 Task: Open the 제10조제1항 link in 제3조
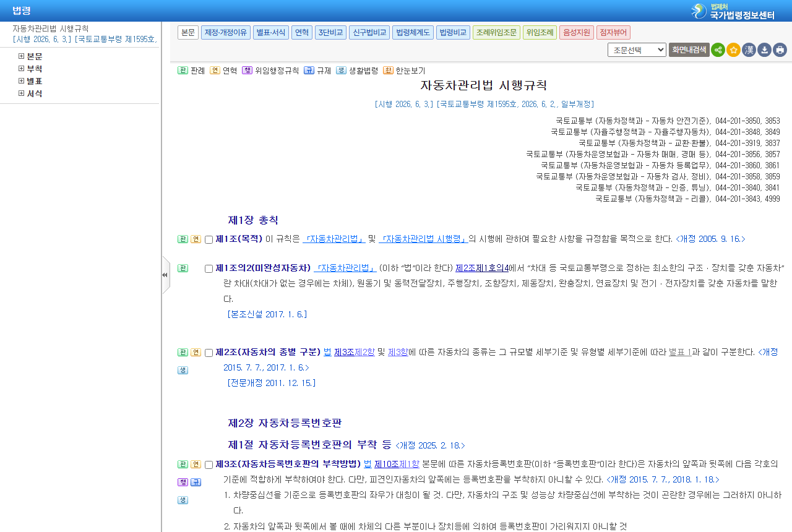point(397,465)
